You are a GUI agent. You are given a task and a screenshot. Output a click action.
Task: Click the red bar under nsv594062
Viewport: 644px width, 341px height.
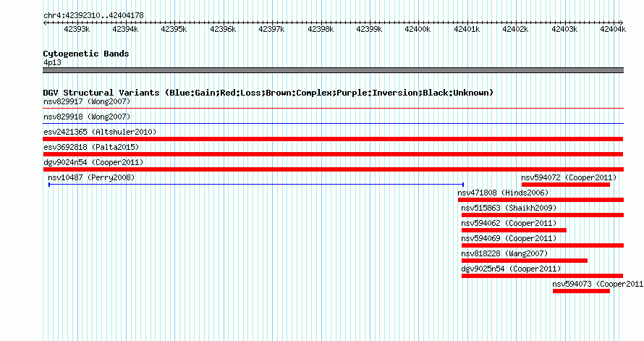[x=514, y=230]
